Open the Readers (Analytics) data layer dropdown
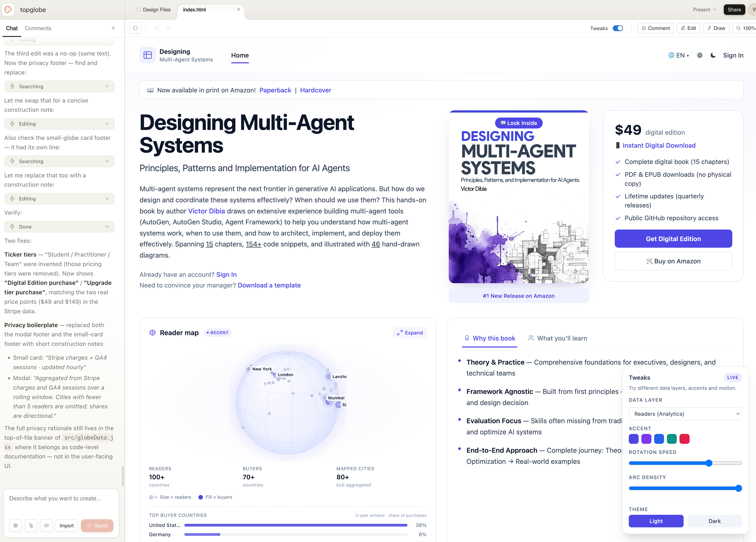756x542 pixels. tap(685, 414)
